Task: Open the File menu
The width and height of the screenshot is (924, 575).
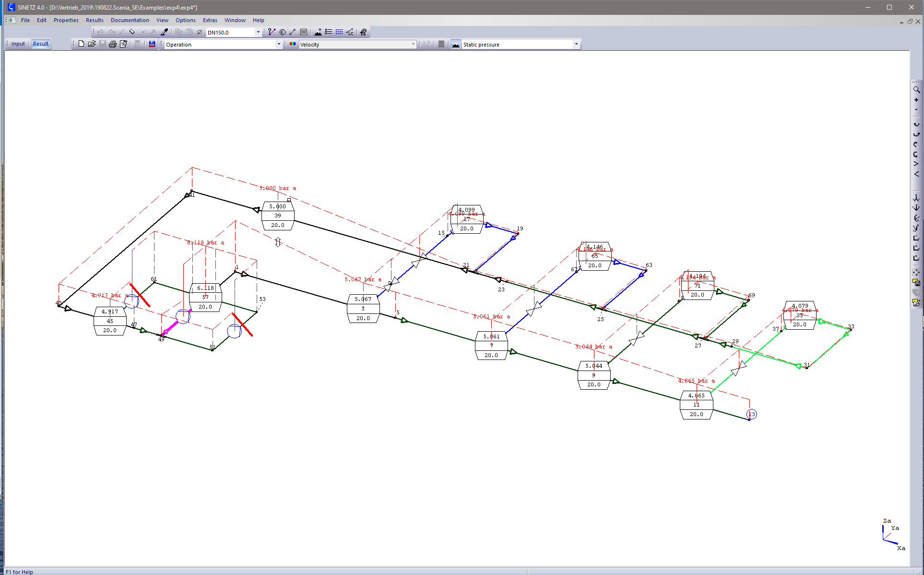Action: [25, 20]
